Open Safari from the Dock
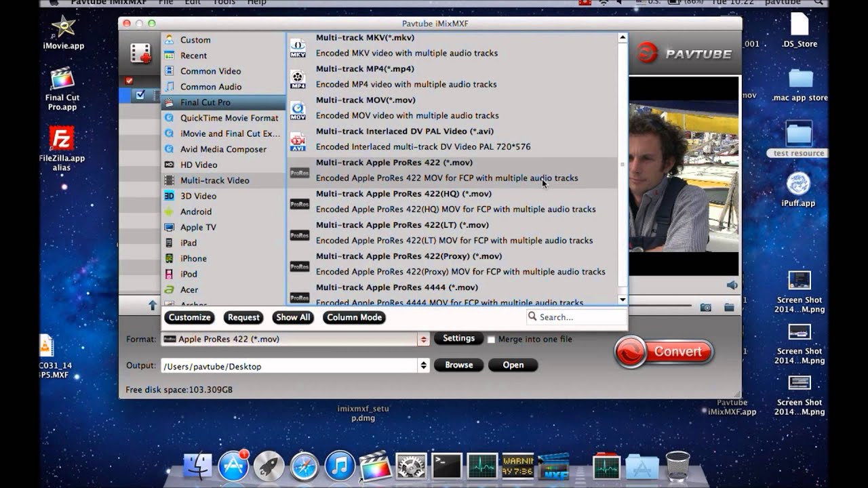 click(x=304, y=466)
